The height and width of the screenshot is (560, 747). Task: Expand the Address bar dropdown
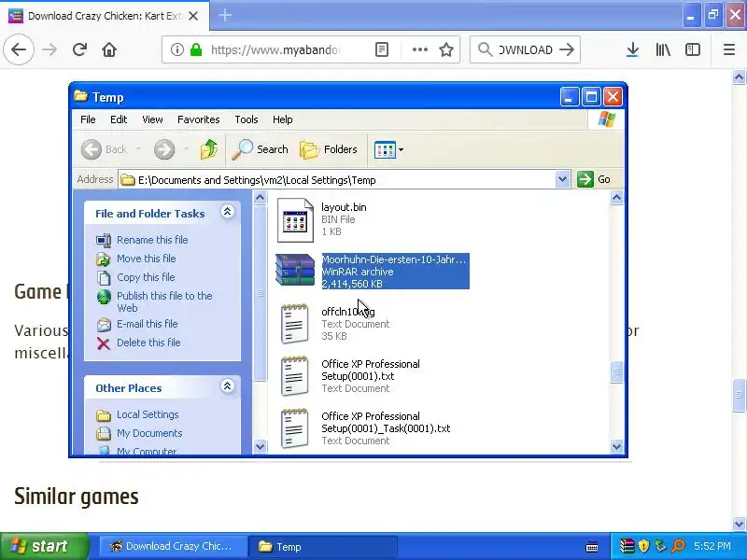click(562, 179)
